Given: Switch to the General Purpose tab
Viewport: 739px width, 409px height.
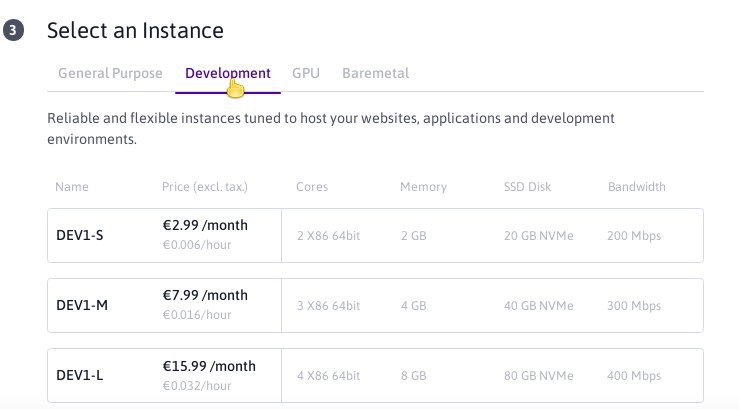Looking at the screenshot, I should (110, 73).
